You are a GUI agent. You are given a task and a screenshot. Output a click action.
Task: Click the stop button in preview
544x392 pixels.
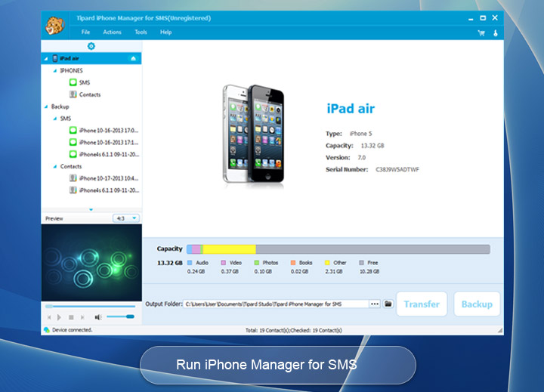pos(71,317)
